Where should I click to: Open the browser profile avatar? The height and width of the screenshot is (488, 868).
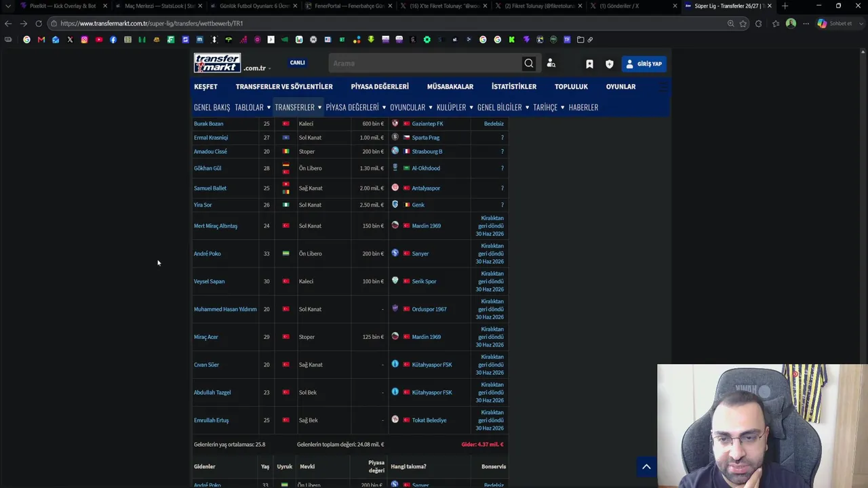click(791, 23)
